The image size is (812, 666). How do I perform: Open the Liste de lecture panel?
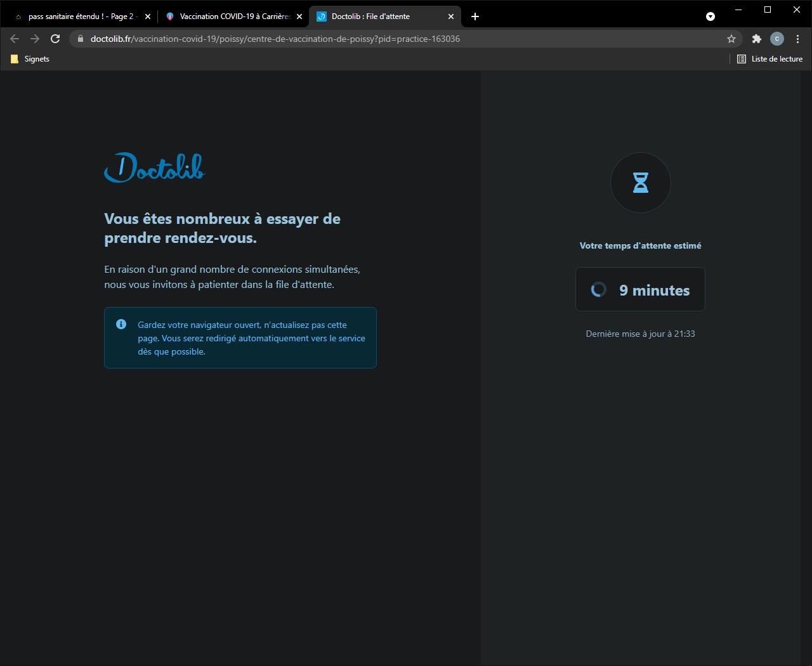(769, 59)
